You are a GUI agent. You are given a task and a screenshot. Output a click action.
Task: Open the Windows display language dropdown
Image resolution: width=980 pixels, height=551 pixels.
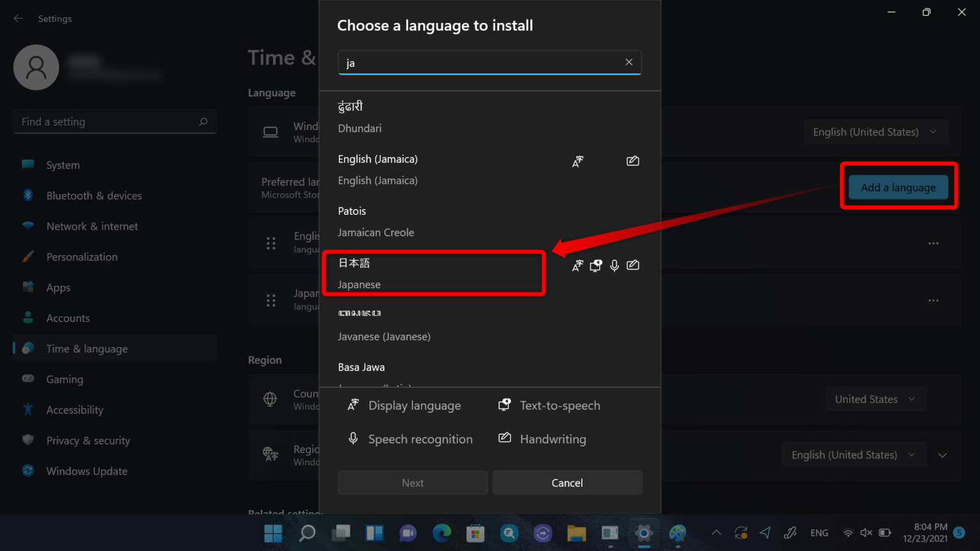875,131
